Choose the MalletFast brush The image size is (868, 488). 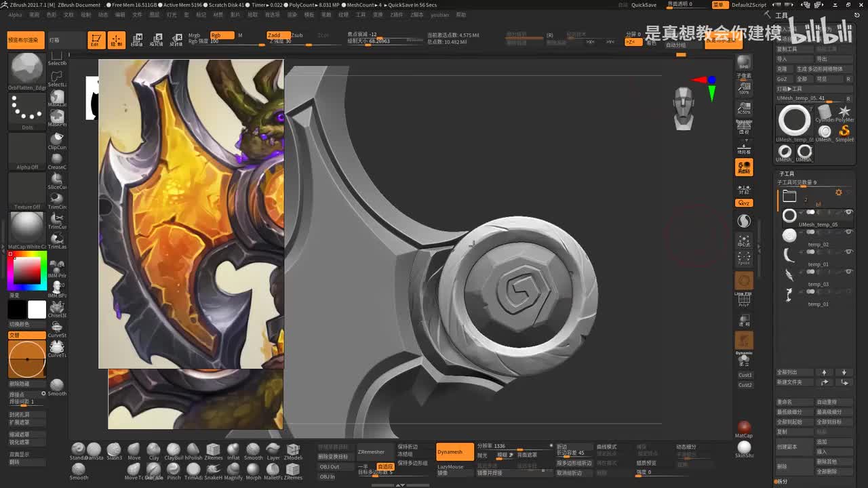tap(273, 470)
